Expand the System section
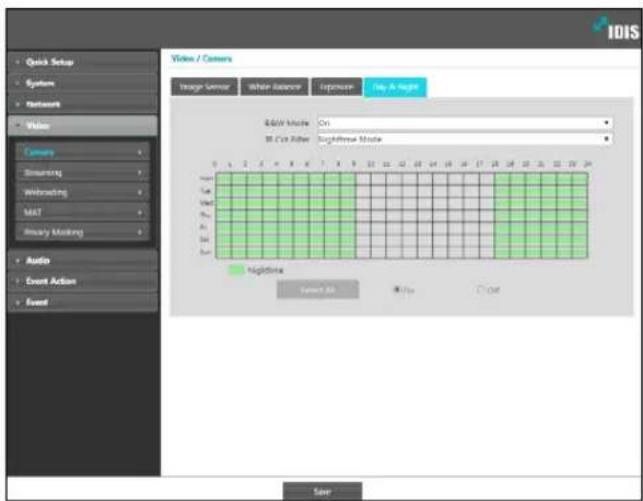The height and width of the screenshot is (501, 643). [x=82, y=83]
